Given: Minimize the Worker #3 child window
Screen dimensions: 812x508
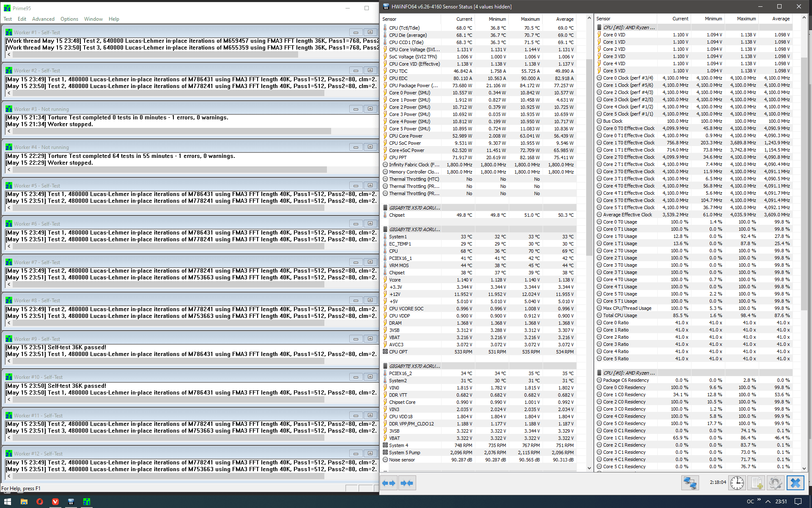Looking at the screenshot, I should pos(356,109).
